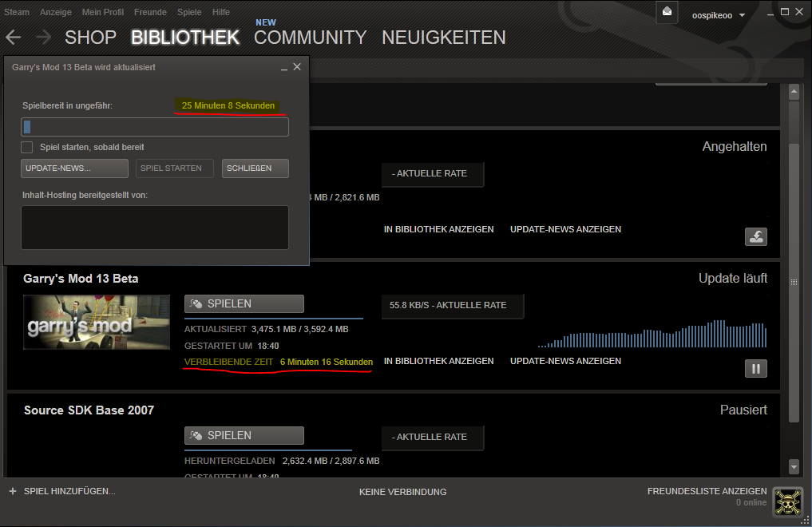Enable 'Spiel starten, sobald bereit' checkbox

point(27,147)
